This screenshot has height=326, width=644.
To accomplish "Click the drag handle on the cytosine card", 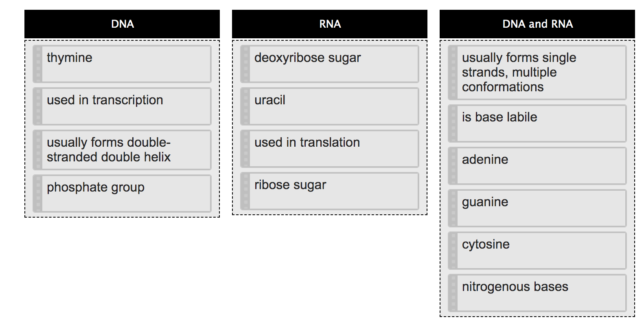I will (x=453, y=251).
